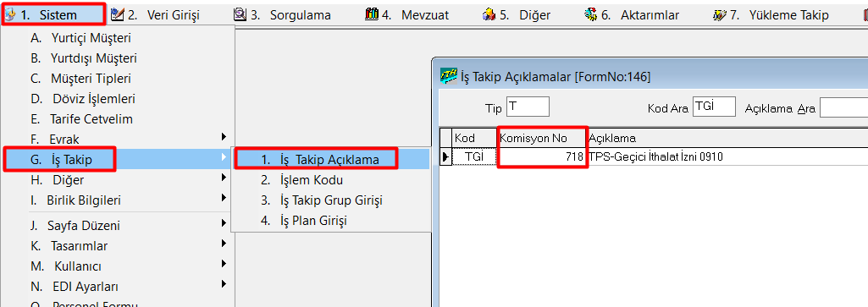This screenshot has height=307, width=868.
Task: Click the Kod Ara search field
Action: (714, 107)
